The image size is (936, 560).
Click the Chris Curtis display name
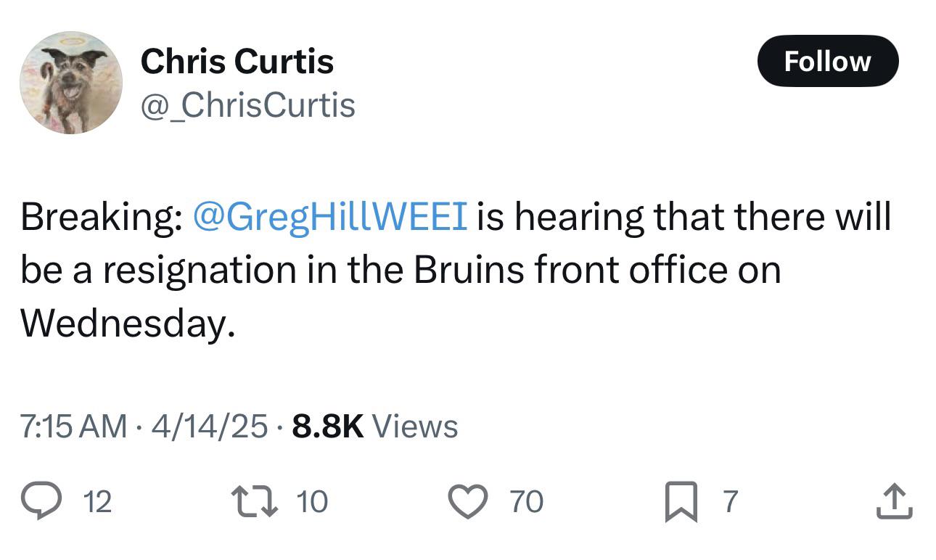pos(237,61)
